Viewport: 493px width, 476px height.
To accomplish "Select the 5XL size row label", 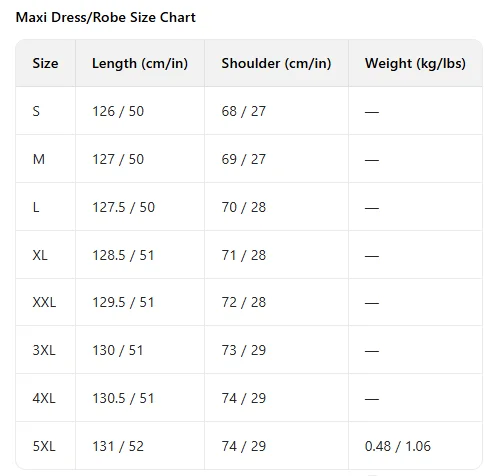I will point(44,446).
